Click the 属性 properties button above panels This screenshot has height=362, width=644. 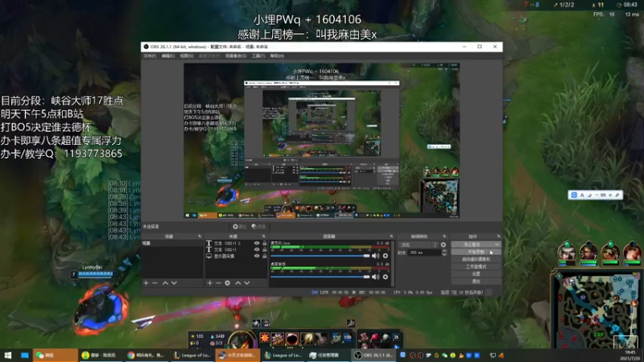[x=239, y=227]
